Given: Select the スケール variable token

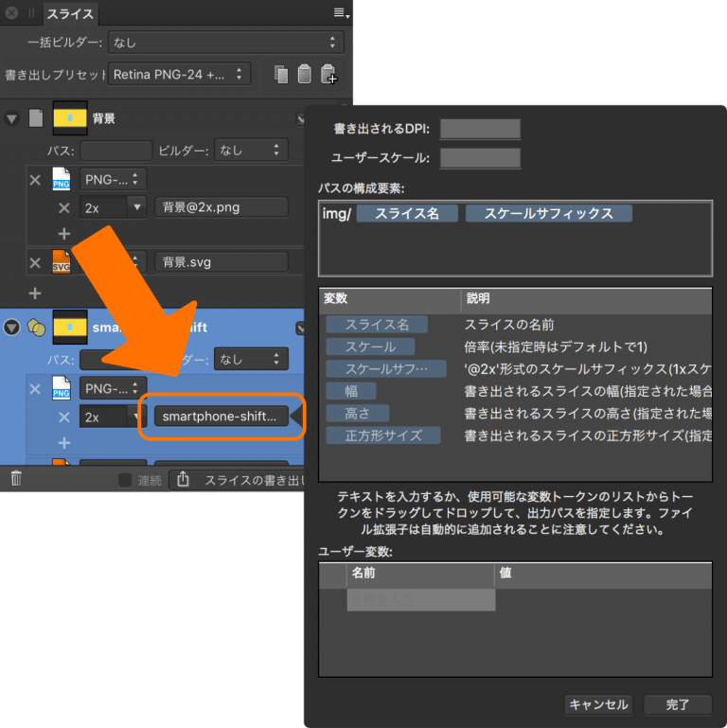Looking at the screenshot, I should 370,346.
